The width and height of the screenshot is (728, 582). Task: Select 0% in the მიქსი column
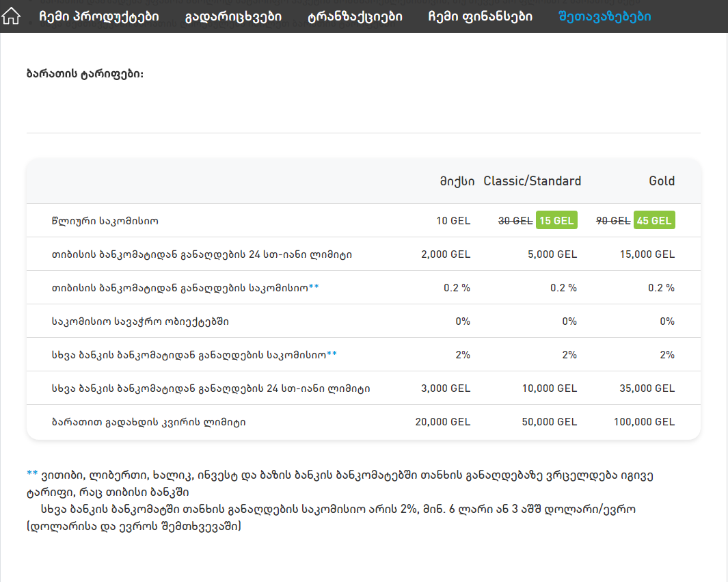point(463,321)
